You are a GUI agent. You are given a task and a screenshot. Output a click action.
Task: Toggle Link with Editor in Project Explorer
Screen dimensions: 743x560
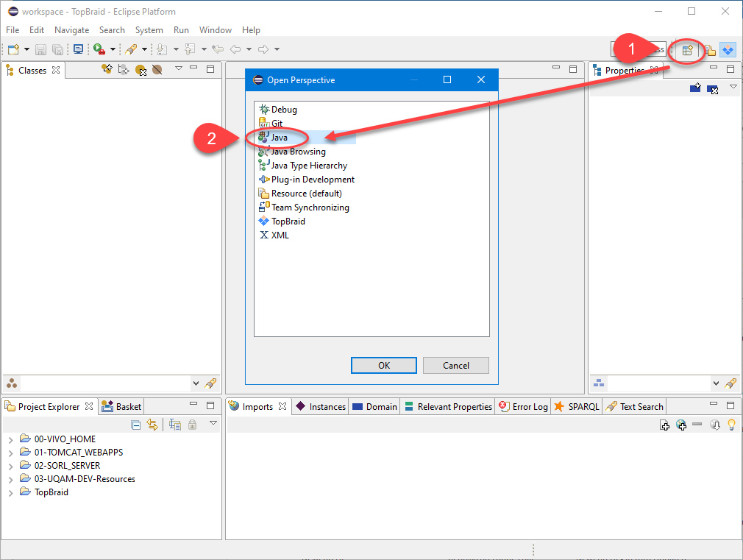coord(152,425)
